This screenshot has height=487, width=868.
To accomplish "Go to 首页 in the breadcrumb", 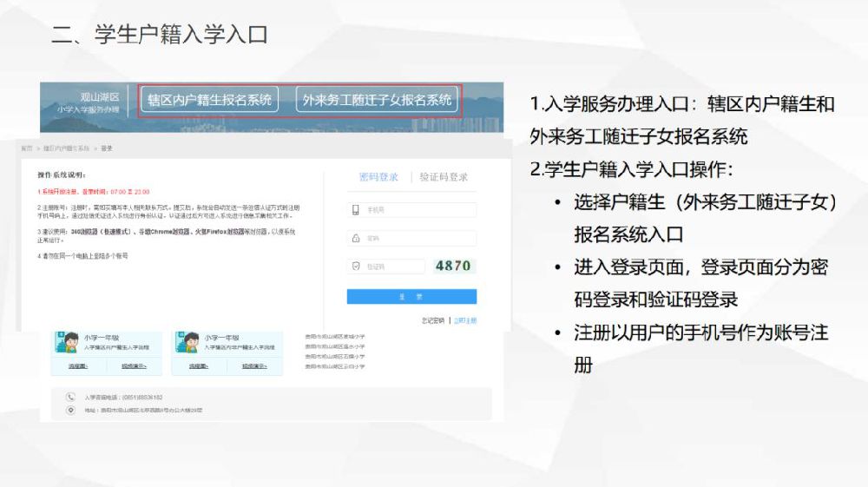I will point(27,148).
